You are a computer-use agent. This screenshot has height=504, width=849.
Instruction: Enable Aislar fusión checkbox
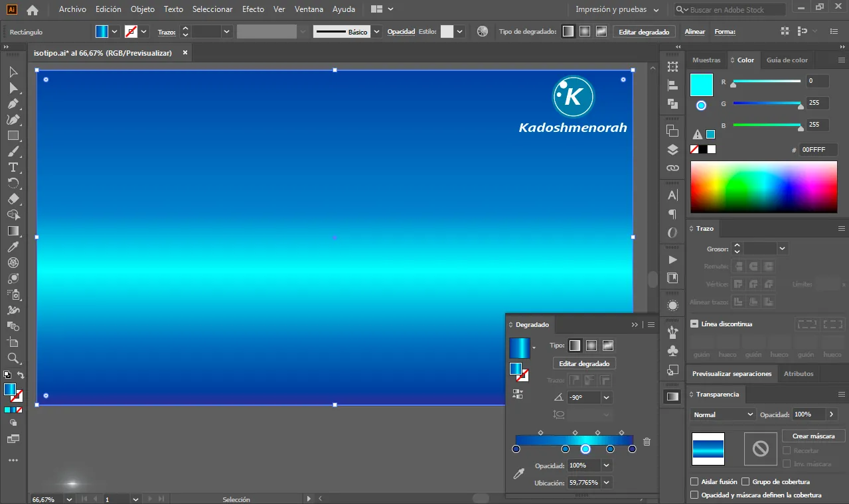(x=694, y=481)
